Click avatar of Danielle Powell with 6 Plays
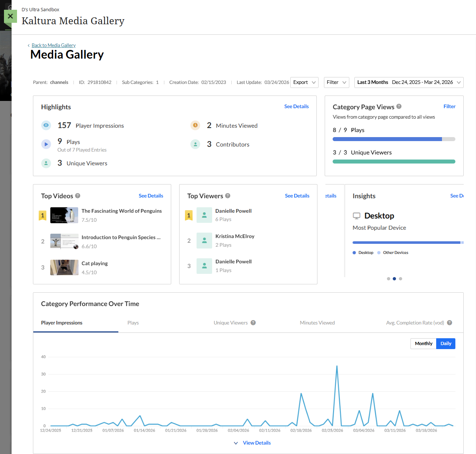Screen dimensions: 476x454 point(204,215)
